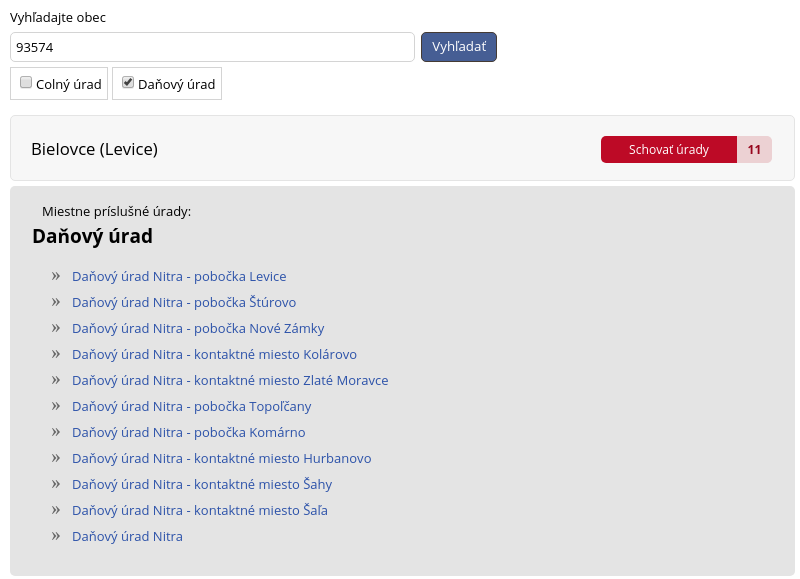
Task: Enable the Colný úrad checkbox
Action: pos(26,83)
